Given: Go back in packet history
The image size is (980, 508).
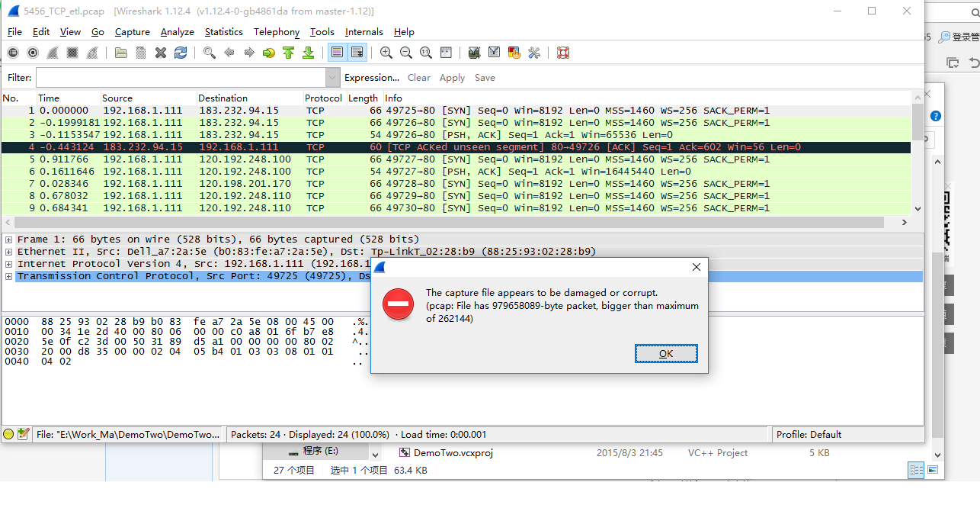Looking at the screenshot, I should coord(229,53).
